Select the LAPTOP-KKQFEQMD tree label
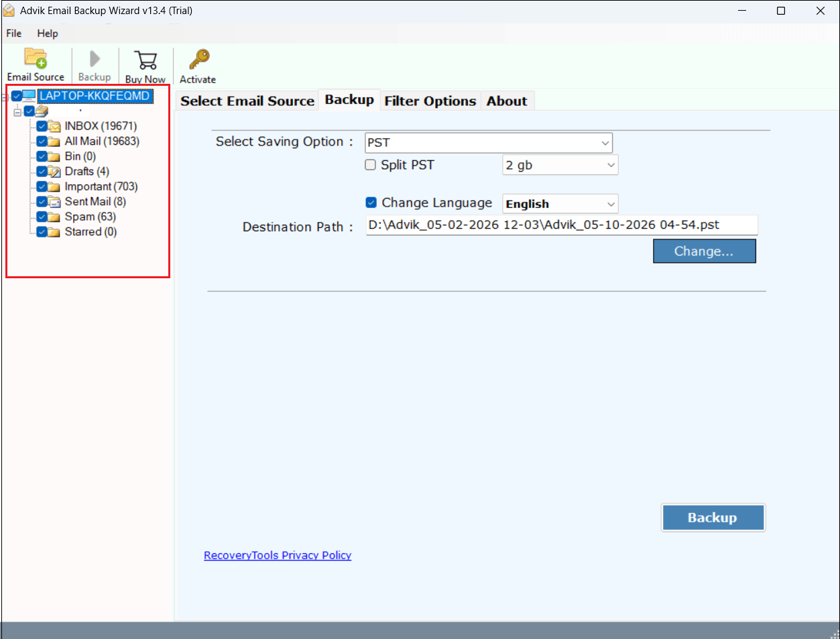Screen dimensions: 840x639 click(x=95, y=96)
